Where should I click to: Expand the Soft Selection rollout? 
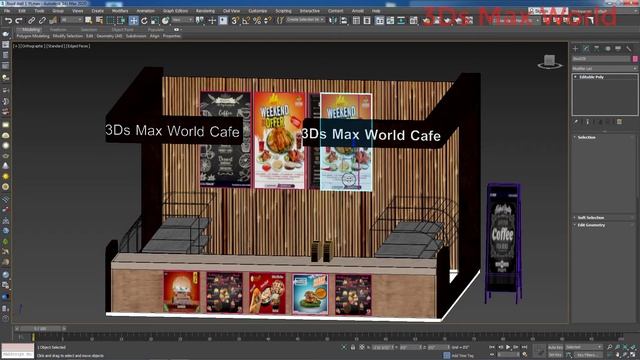pyautogui.click(x=591, y=218)
